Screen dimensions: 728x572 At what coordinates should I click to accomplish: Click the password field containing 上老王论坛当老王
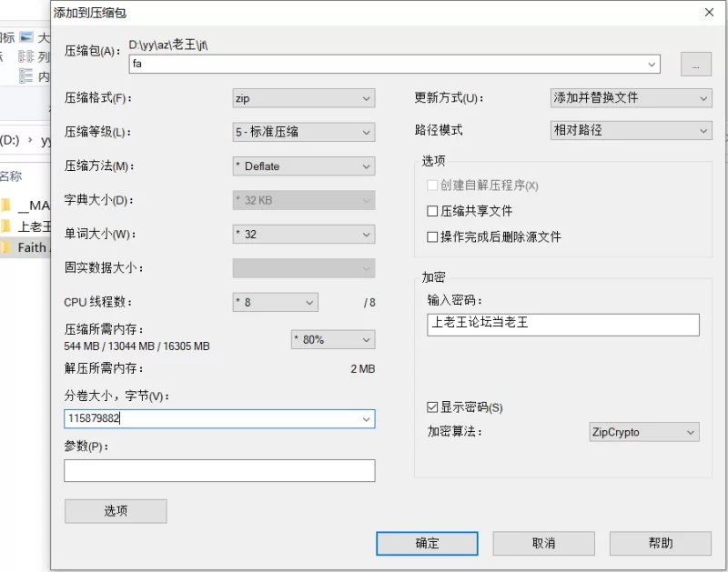coord(562,325)
